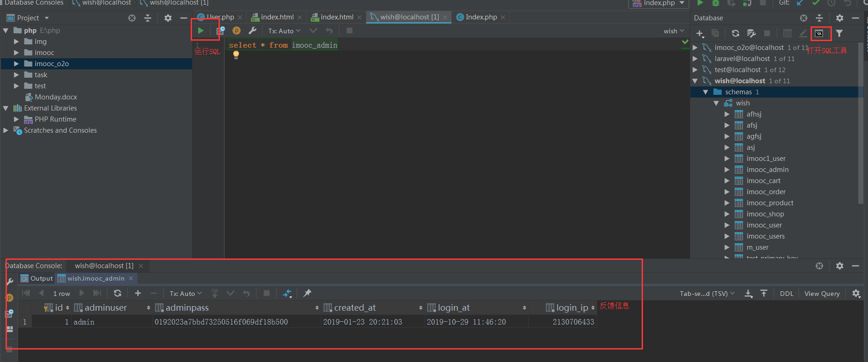
Task: Debug index.php with bug icon
Action: pyautogui.click(x=716, y=3)
